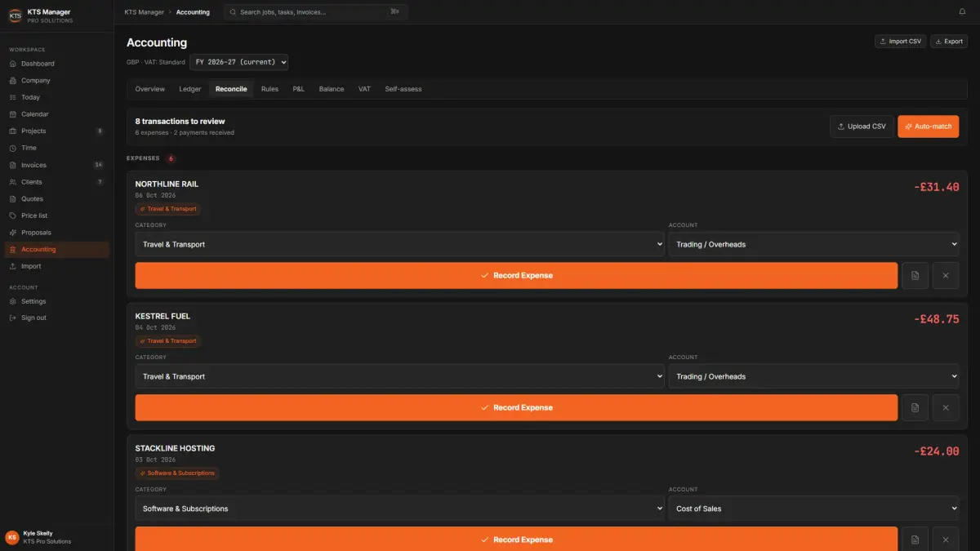Click the Auto-match button
The height and width of the screenshot is (551, 980).
(x=928, y=127)
